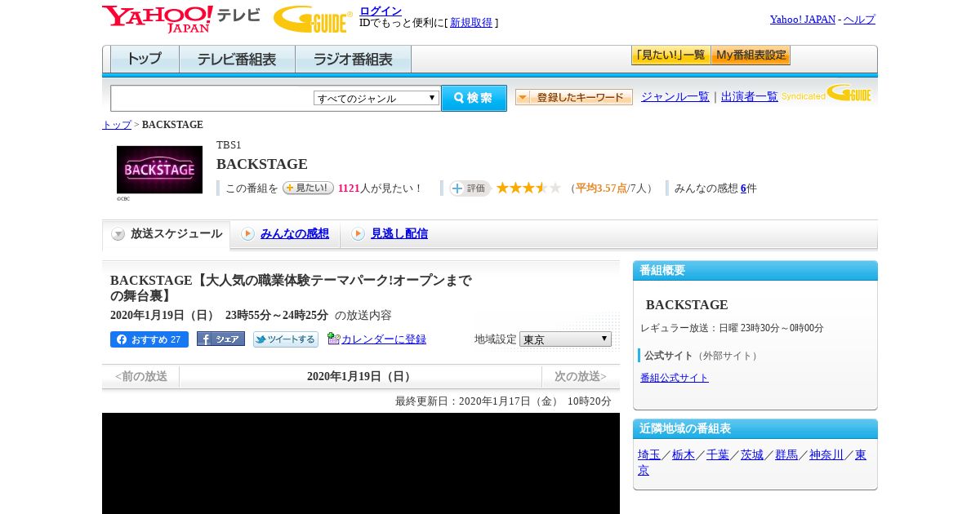Click the トップ breadcrumb link
Viewport: 980px width, 514px height.
click(117, 125)
